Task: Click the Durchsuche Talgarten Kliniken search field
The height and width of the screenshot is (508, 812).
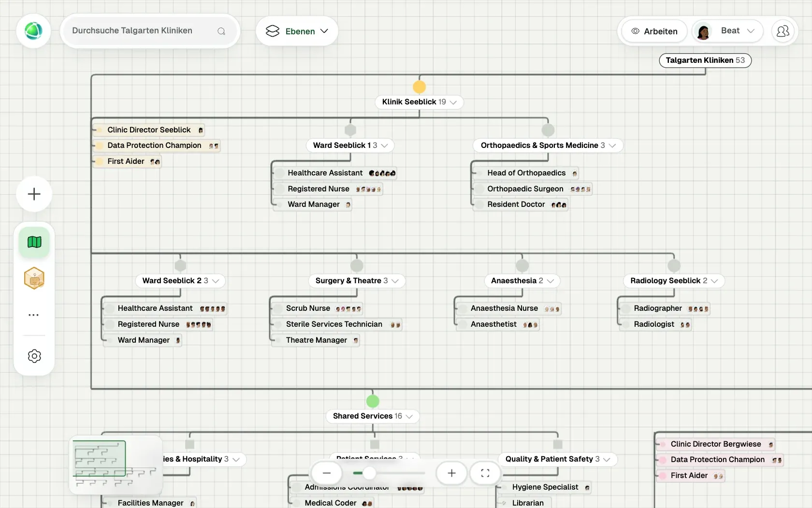Action: (x=150, y=31)
